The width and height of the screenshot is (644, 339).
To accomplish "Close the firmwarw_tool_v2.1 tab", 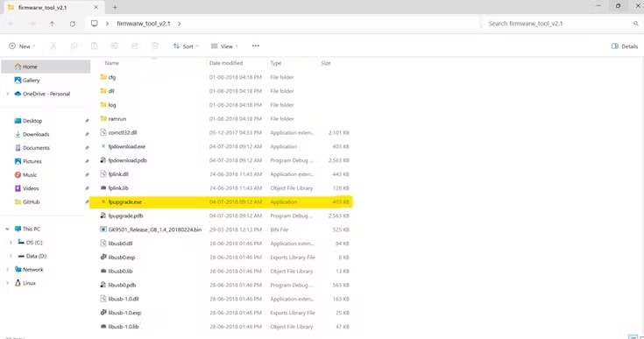I will [x=96, y=7].
